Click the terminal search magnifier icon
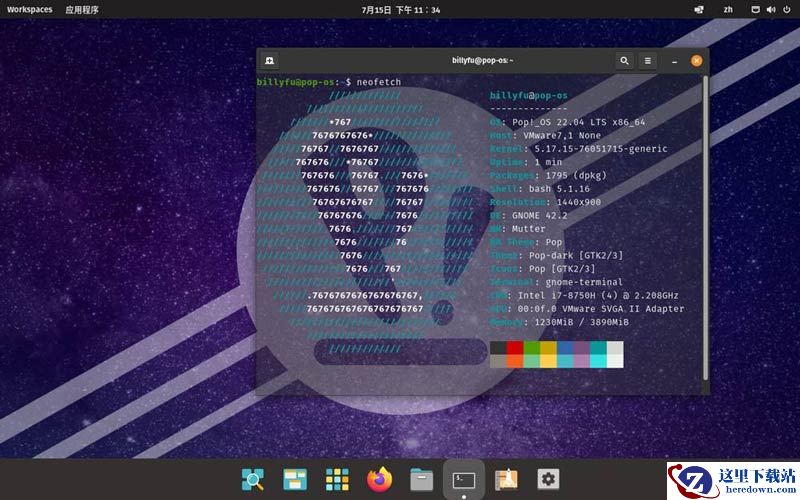The width and height of the screenshot is (800, 500). tap(624, 61)
